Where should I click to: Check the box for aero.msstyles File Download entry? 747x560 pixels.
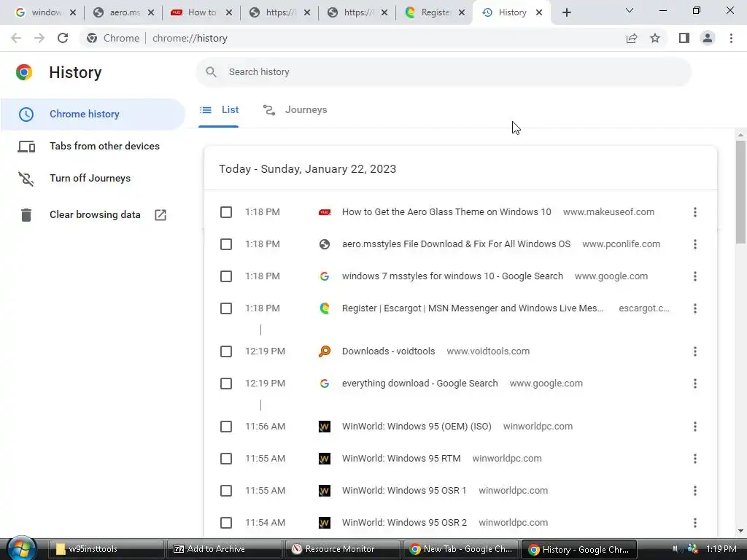click(x=226, y=244)
